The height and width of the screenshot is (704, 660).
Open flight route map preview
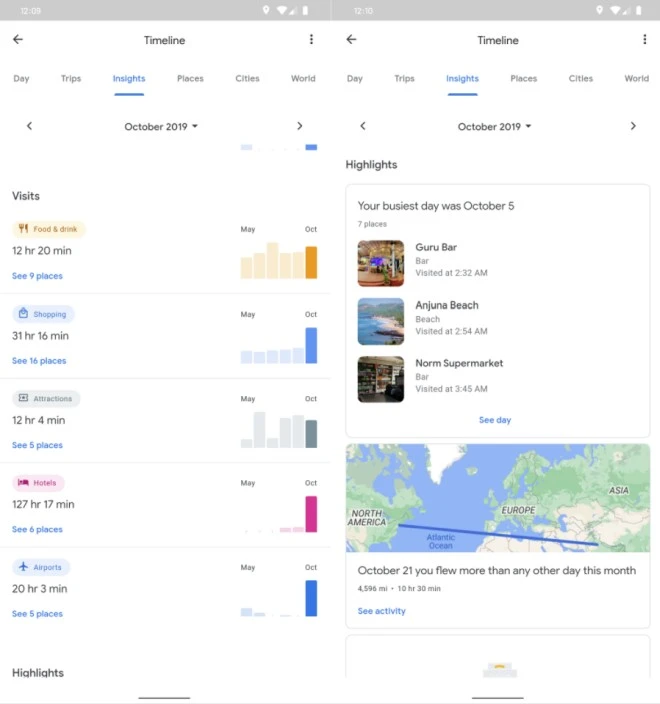click(498, 498)
